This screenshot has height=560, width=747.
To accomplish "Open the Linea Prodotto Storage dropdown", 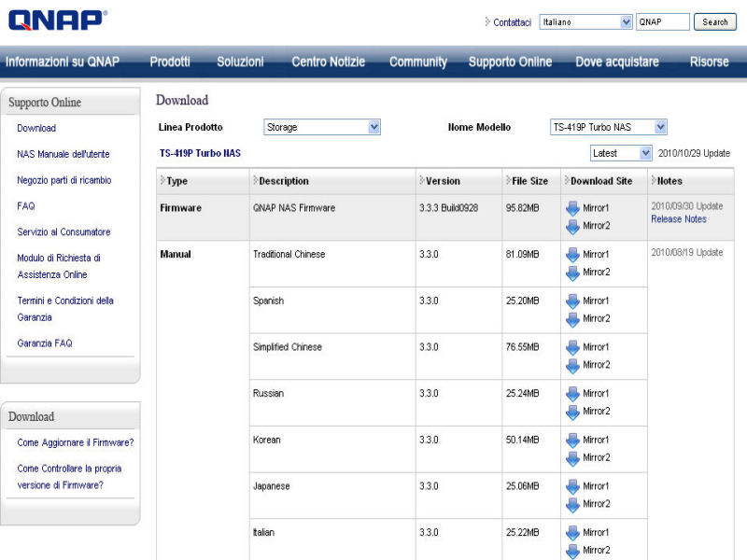I will pos(321,127).
